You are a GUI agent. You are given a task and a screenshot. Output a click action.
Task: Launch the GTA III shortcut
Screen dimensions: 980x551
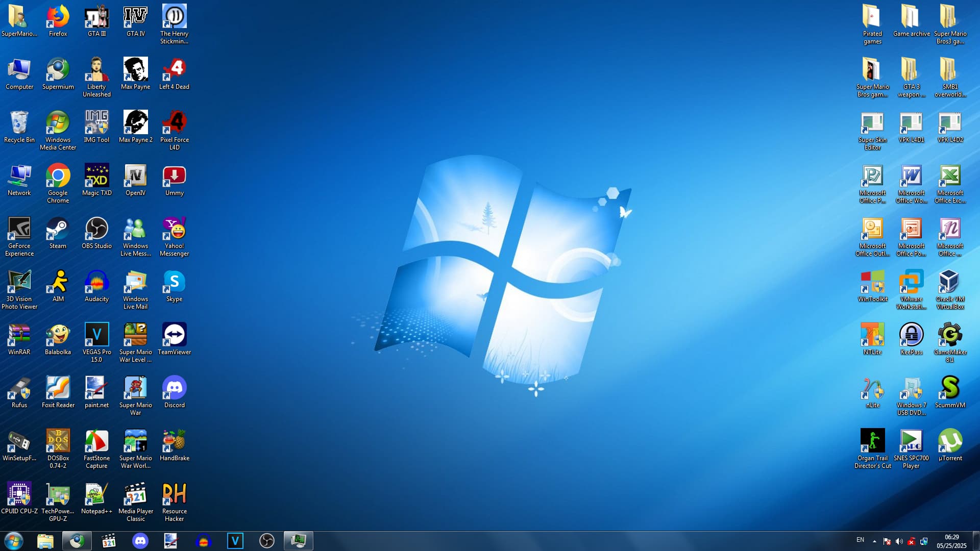coord(96,20)
